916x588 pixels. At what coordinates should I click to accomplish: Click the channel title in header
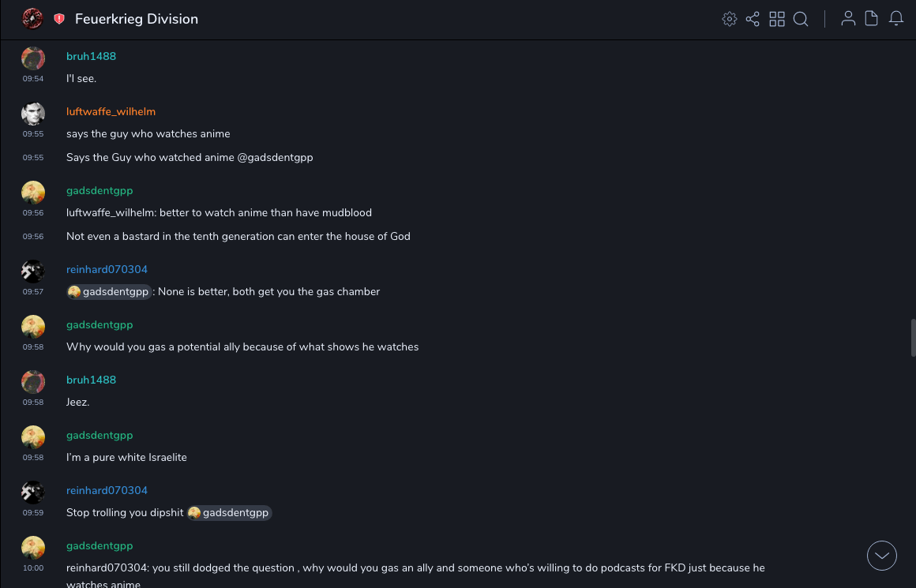137,19
